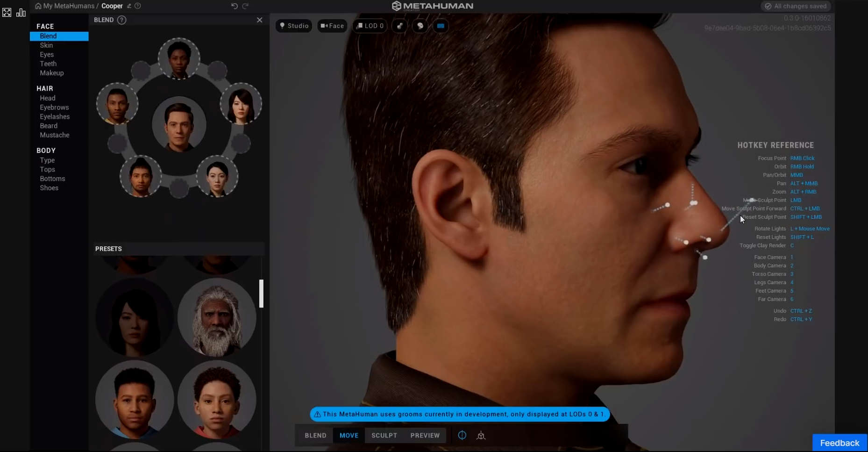
Task: Close the Blend panel with the X
Action: click(x=260, y=20)
